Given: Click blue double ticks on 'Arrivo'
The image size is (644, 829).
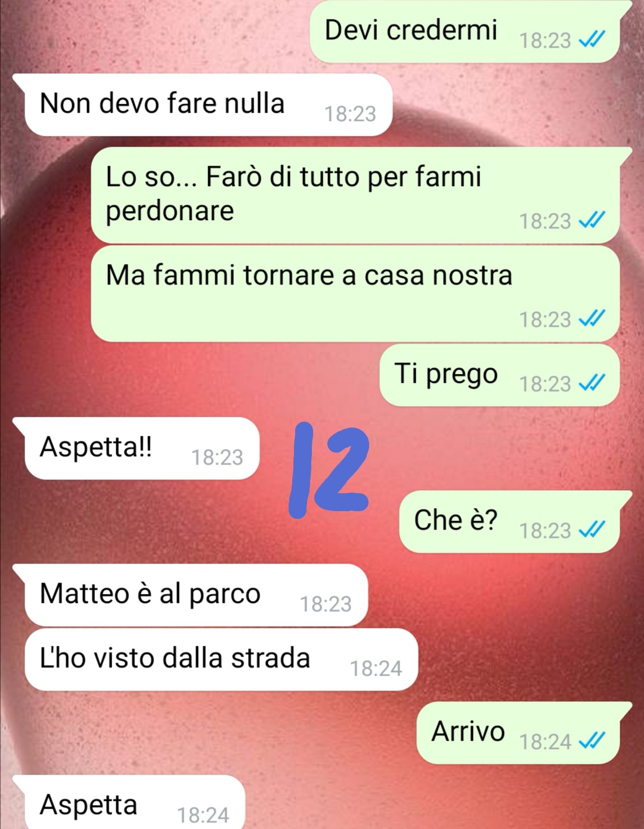Looking at the screenshot, I should pos(592,741).
